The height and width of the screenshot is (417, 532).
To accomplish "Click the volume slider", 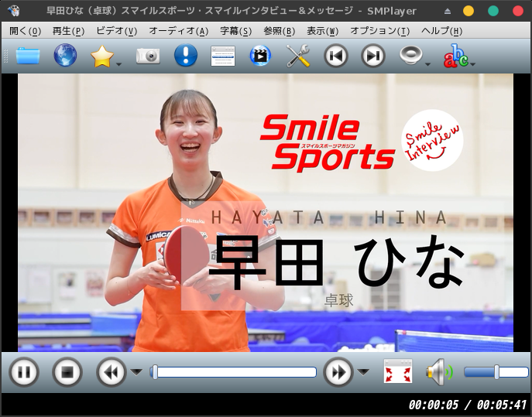I will click(496, 372).
